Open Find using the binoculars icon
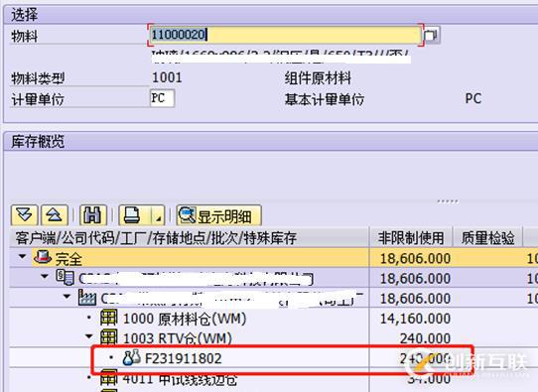 click(x=92, y=215)
